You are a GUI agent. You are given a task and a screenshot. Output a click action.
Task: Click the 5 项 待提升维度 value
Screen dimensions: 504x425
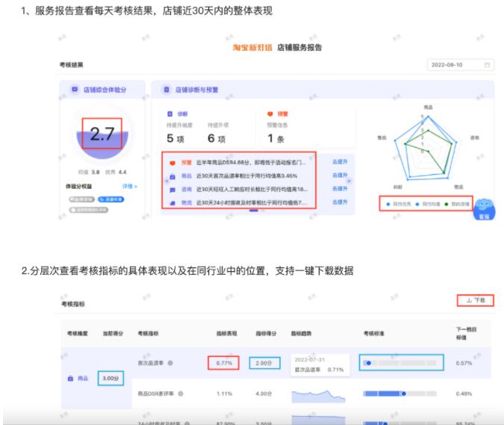[175, 139]
